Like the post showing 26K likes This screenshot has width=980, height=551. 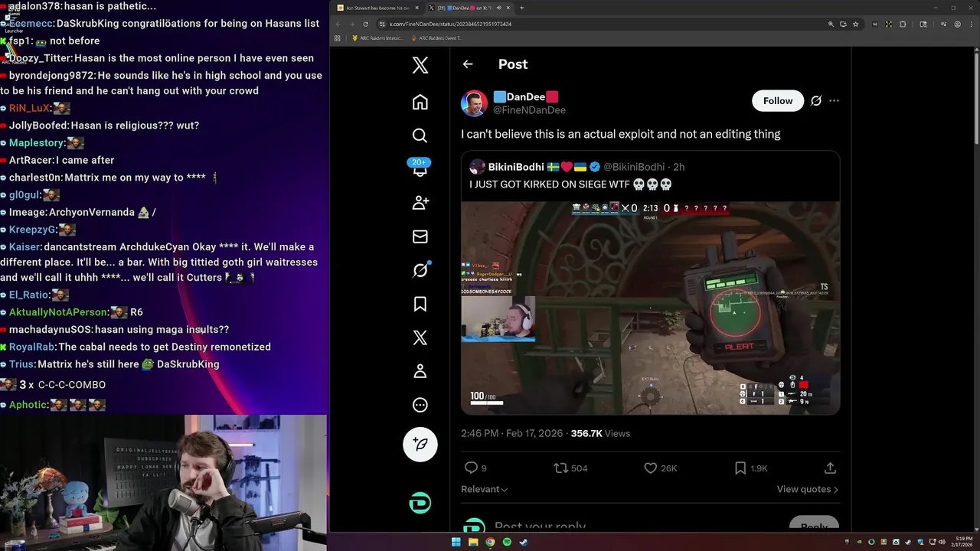tap(650, 468)
